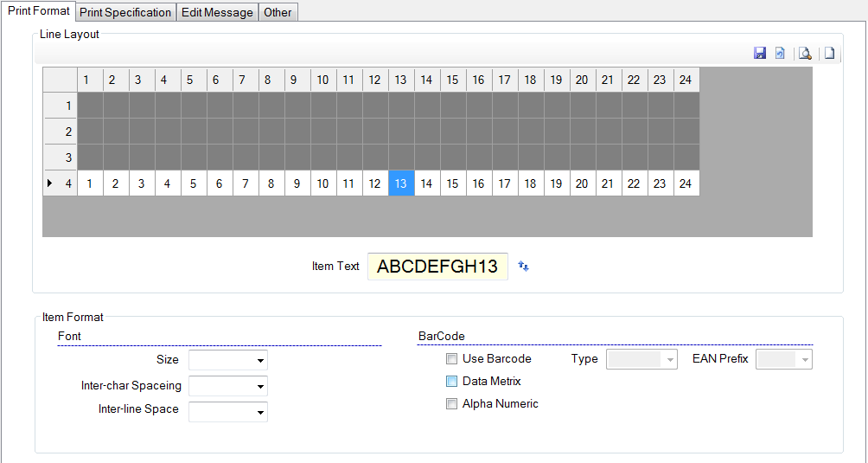
Task: Click the save (floppy disk) icon
Action: 760,54
